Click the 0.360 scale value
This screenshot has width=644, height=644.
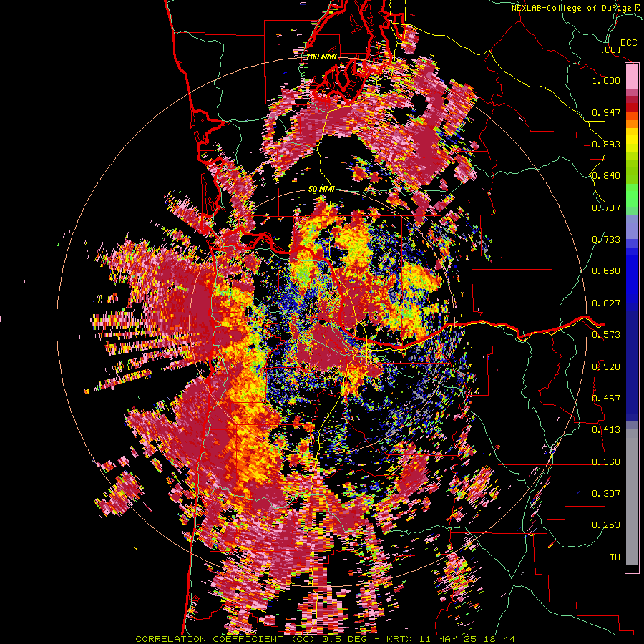pos(606,462)
